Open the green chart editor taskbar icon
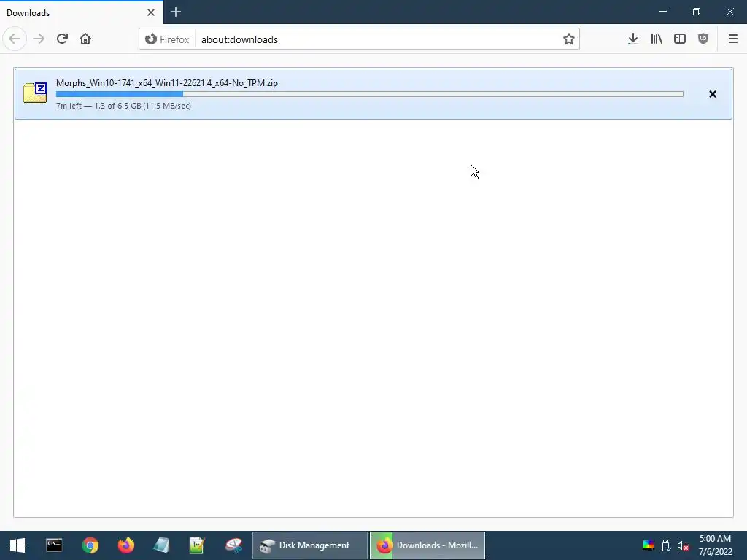This screenshot has width=747, height=560. click(197, 545)
